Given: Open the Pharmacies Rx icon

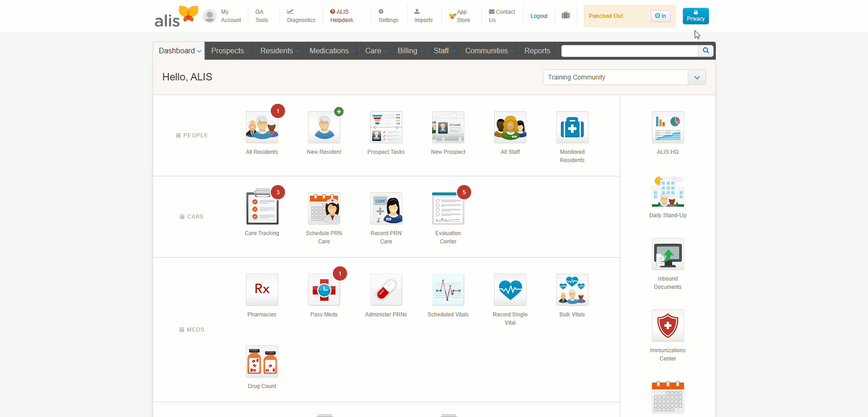Looking at the screenshot, I should [262, 290].
